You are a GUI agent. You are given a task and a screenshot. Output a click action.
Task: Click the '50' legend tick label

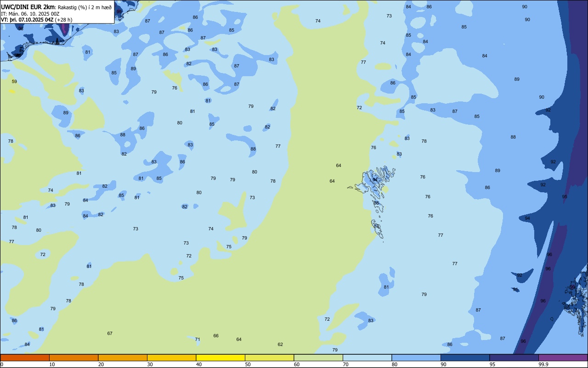248,364
